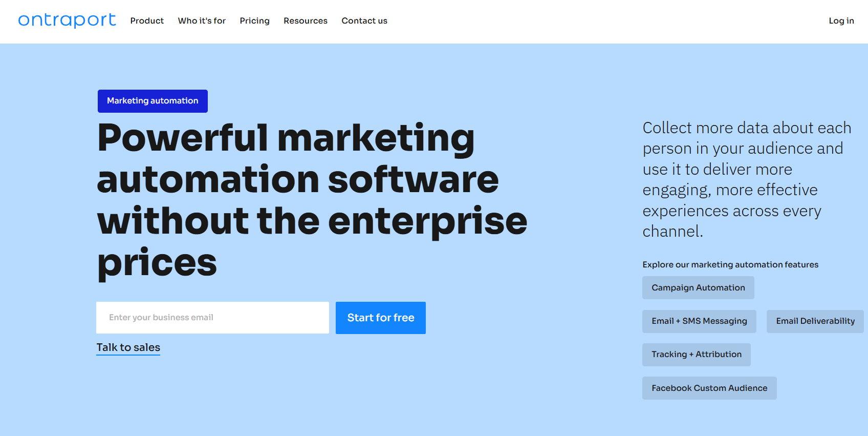Image resolution: width=868 pixels, height=436 pixels.
Task: Select the Email Deliverability feature
Action: 814,321
